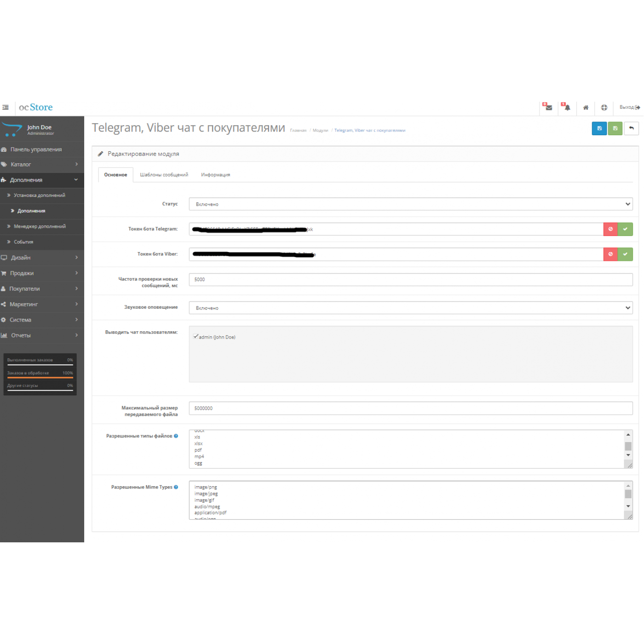Viewport: 644px width, 644px height.
Task: Switch to the Информация tab
Action: point(215,175)
